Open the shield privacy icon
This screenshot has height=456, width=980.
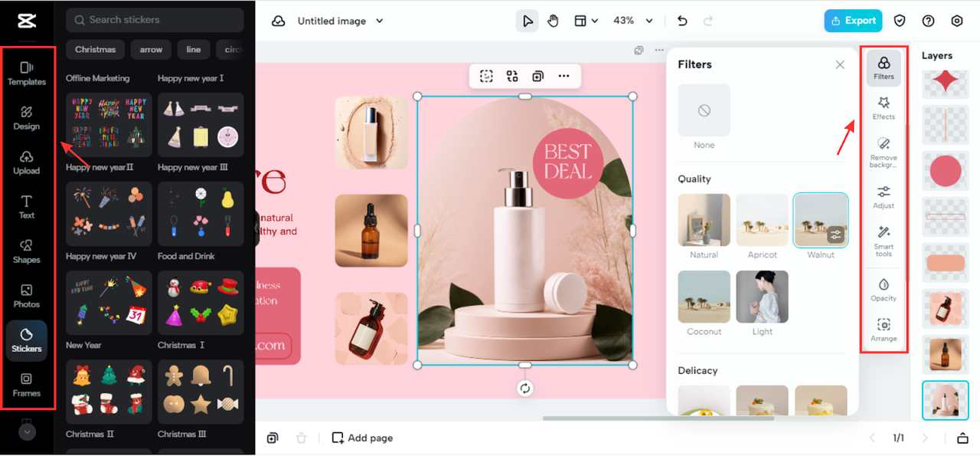[x=900, y=21]
